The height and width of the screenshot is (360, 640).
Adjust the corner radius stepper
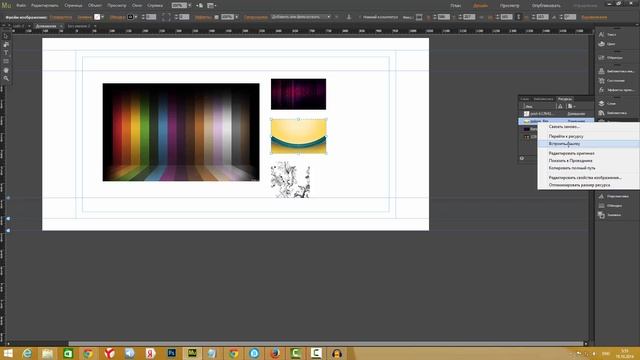click(176, 17)
